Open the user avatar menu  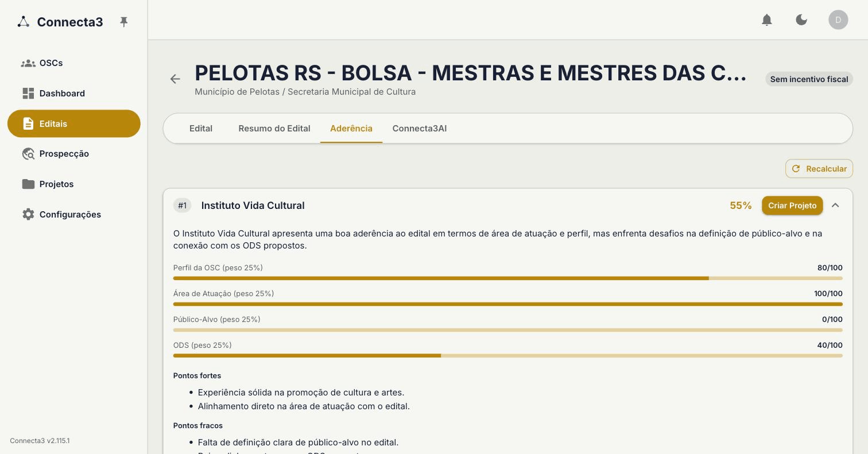838,20
